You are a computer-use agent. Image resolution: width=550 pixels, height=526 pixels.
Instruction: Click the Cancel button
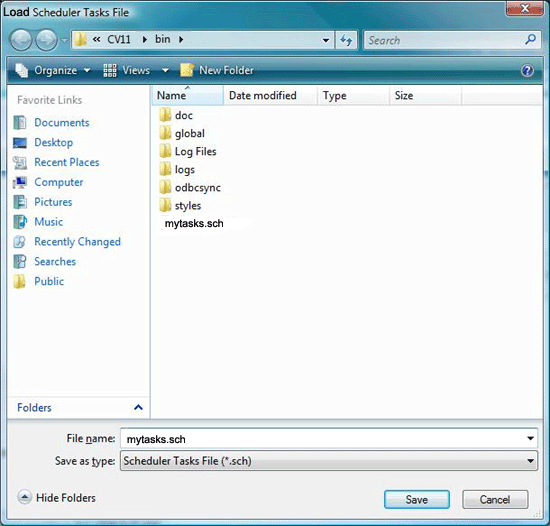495,499
